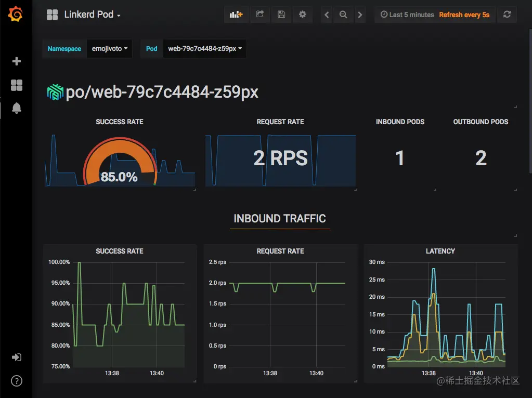Collapse the Inbound Traffic row
The height and width of the screenshot is (398, 532).
click(x=279, y=218)
